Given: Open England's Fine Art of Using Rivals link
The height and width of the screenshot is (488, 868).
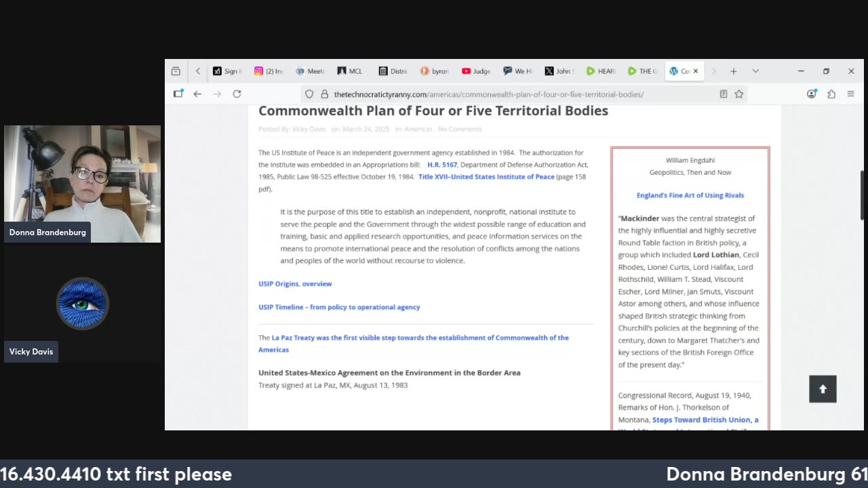Looking at the screenshot, I should coord(690,195).
